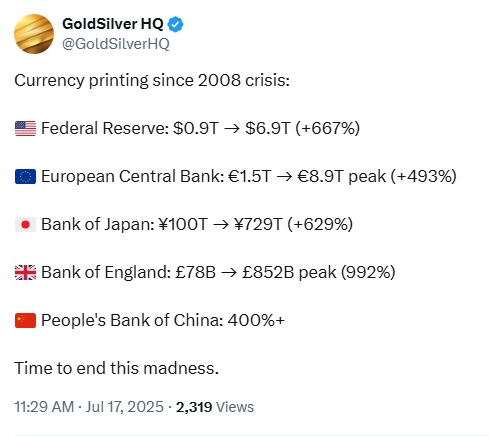Open the @GoldSilverHQ handle link

pyautogui.click(x=116, y=44)
